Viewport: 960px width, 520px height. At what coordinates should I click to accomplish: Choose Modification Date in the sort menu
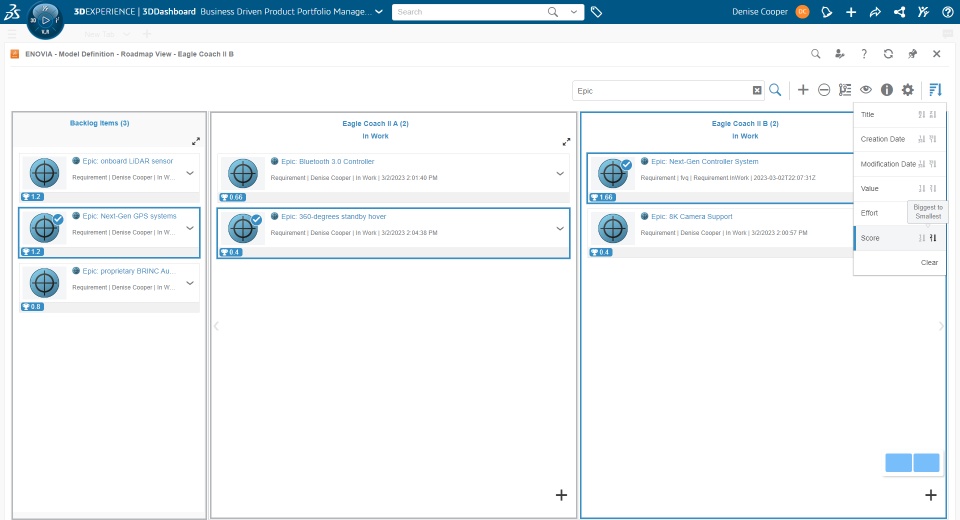(888, 164)
